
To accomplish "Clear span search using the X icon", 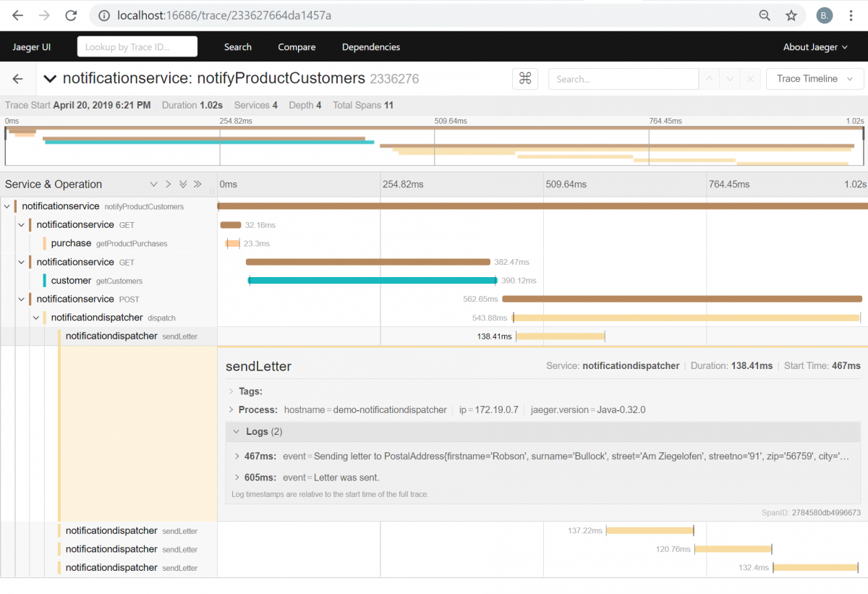I will click(750, 79).
